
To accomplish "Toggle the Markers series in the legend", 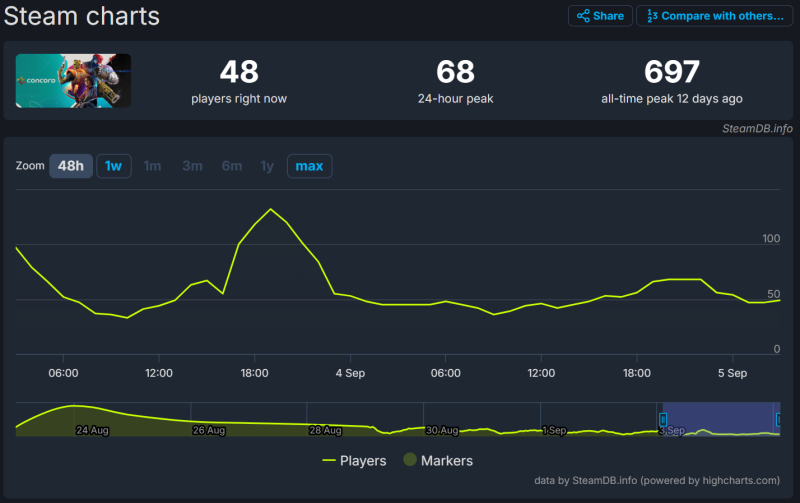I will (438, 461).
